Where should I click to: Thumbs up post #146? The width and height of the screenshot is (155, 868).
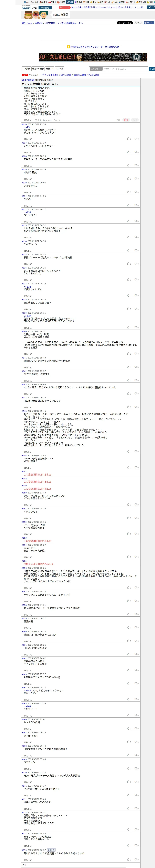click(129, 467)
